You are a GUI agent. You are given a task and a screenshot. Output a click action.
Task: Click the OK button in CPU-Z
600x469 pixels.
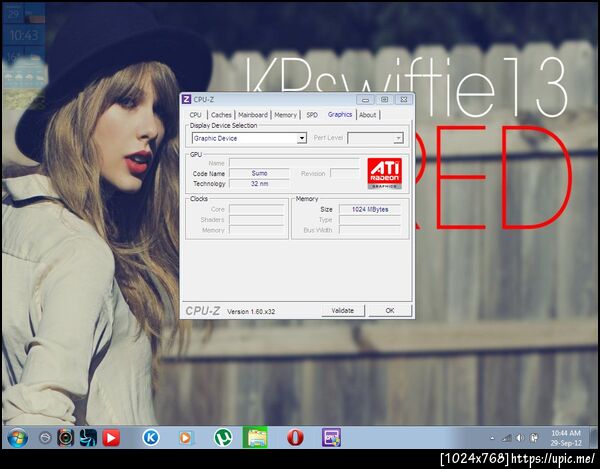[390, 311]
